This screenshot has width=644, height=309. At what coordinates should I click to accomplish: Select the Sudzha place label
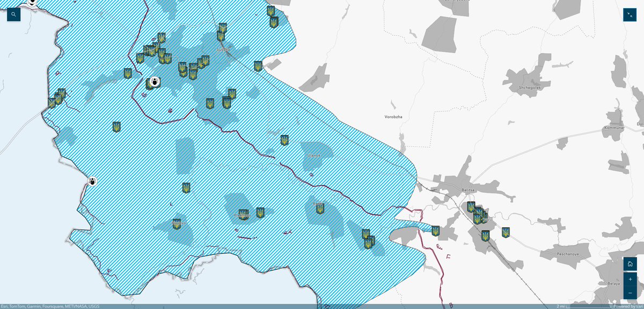[223, 50]
